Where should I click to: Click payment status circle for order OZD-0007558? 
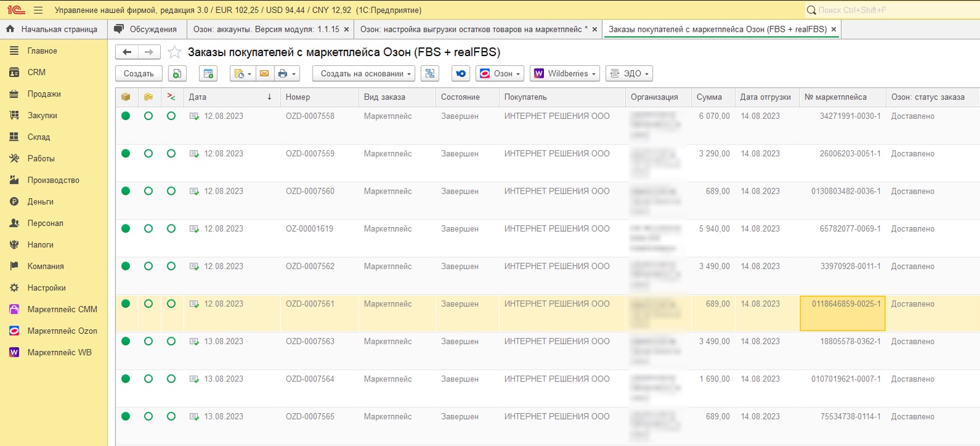149,116
